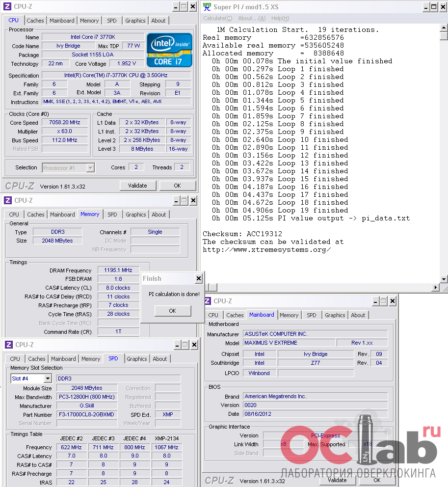Close the Finish dialog with the X
Image resolution: width=448 pixels, height=487 pixels.
click(x=199, y=278)
